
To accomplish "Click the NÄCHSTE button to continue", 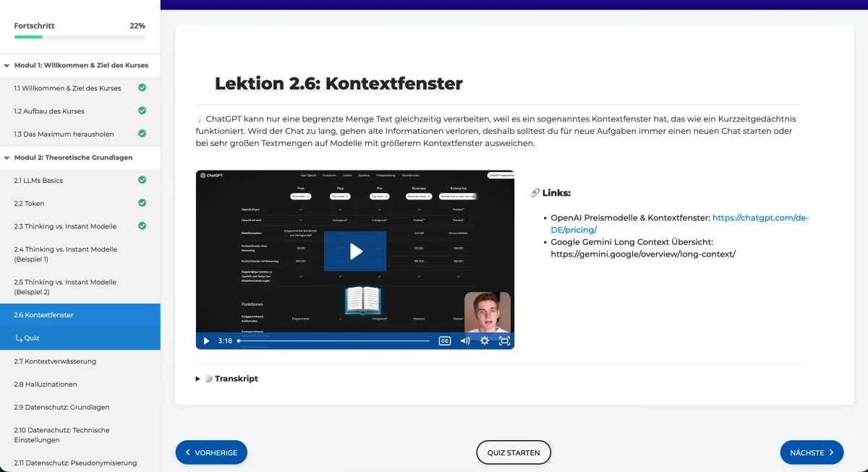I will (812, 452).
